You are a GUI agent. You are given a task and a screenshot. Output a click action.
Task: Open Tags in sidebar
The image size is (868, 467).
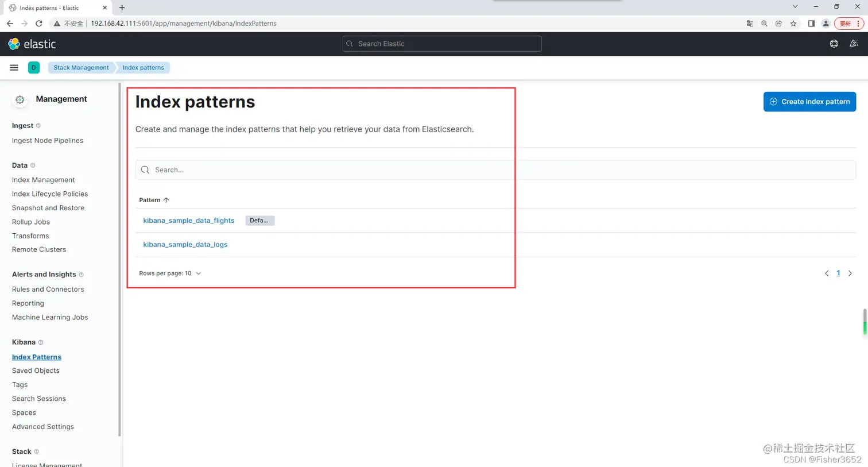(x=20, y=385)
